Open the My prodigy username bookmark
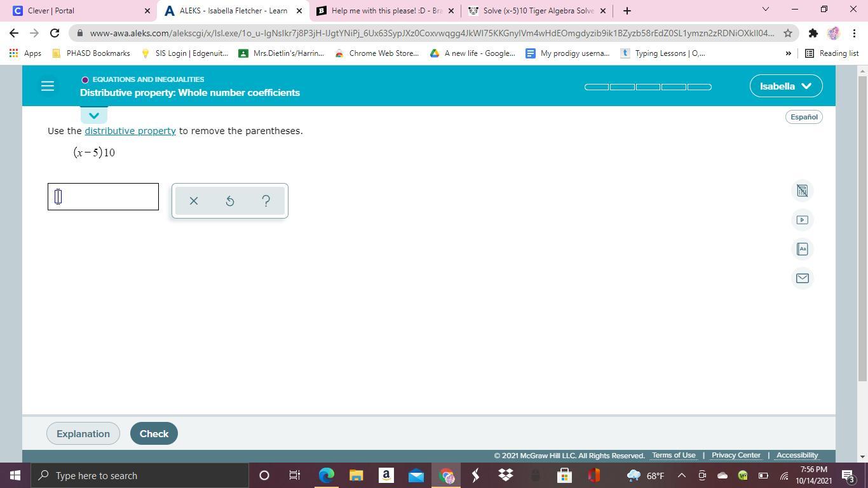Screen dimensions: 868x488 [x=567, y=53]
